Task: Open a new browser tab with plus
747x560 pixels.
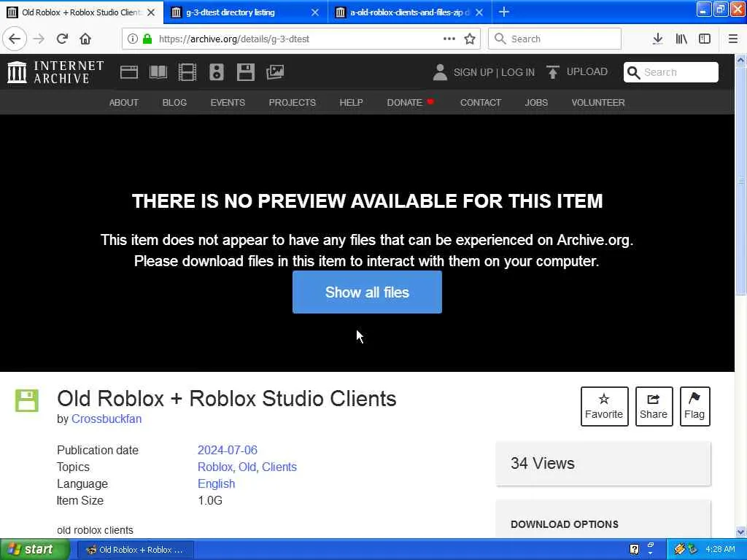Action: [503, 12]
